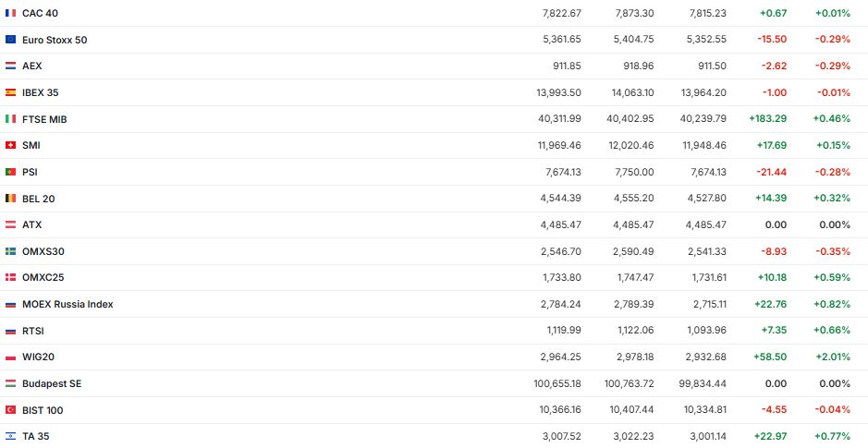
Task: Open the Budapest SE index link
Action: [x=52, y=383]
